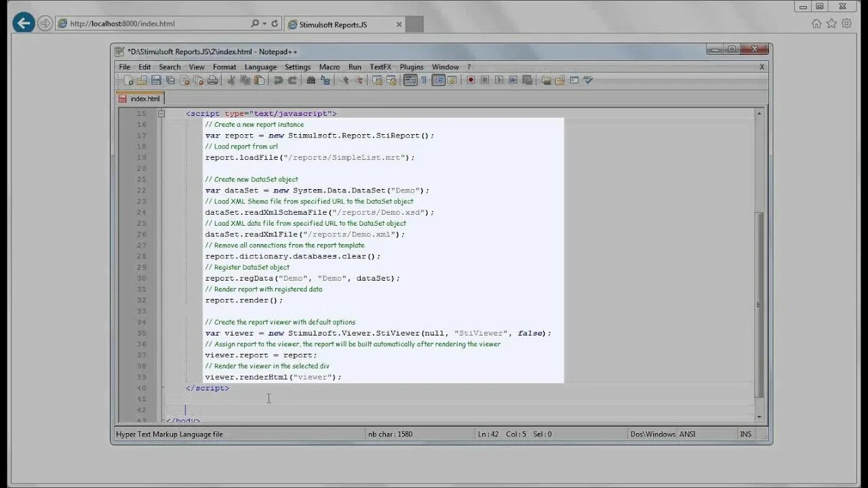Click the Stop Recording macro icon
The width and height of the screenshot is (868, 488).
pyautogui.click(x=485, y=80)
